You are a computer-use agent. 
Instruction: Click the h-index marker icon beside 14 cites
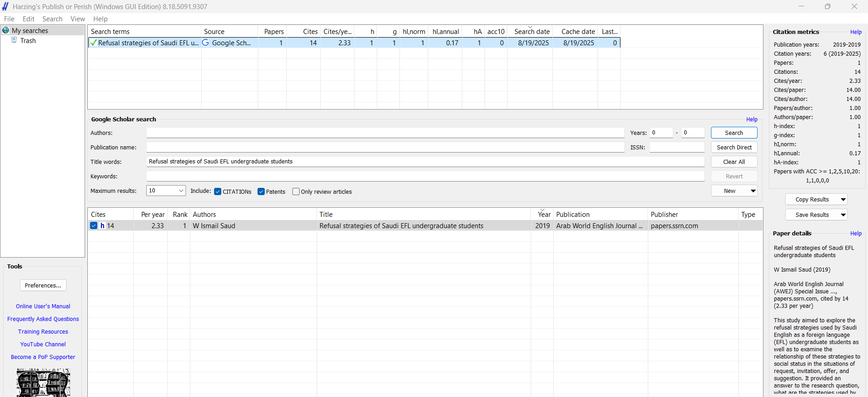(102, 225)
